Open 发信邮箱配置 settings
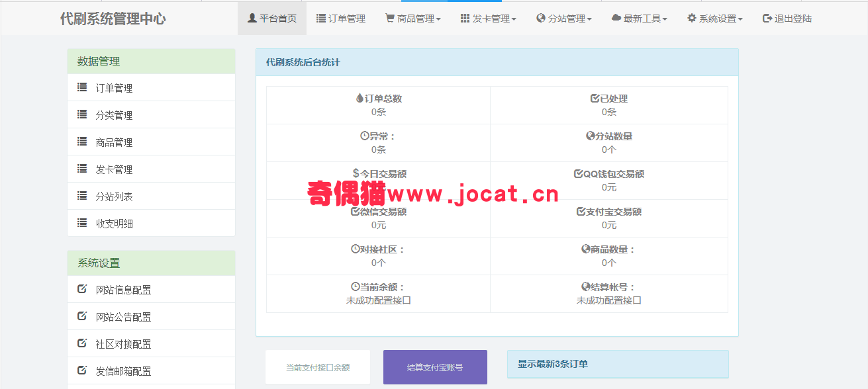 point(151,371)
